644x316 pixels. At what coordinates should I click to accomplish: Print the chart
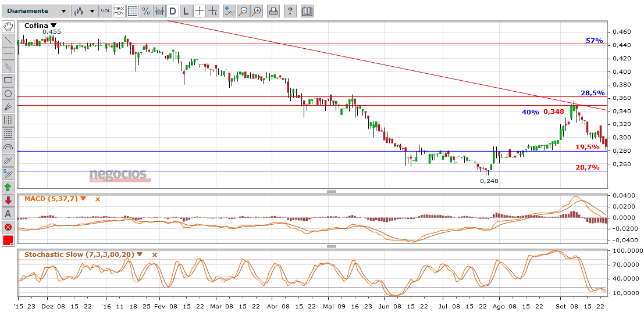pyautogui.click(x=273, y=10)
